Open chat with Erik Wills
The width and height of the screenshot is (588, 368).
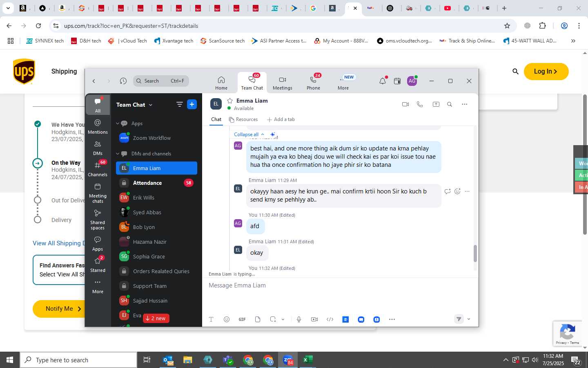tap(156, 197)
